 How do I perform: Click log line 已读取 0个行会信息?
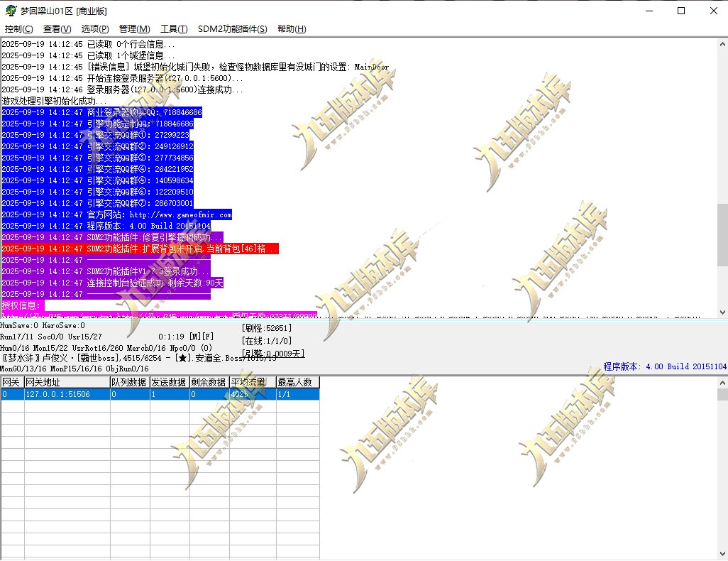pyautogui.click(x=88, y=44)
